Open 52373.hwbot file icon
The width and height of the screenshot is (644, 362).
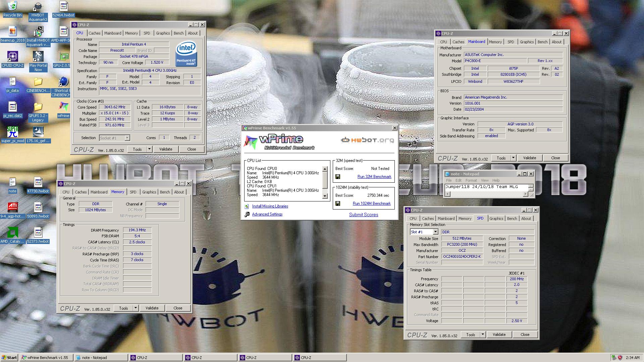pyautogui.click(x=38, y=235)
